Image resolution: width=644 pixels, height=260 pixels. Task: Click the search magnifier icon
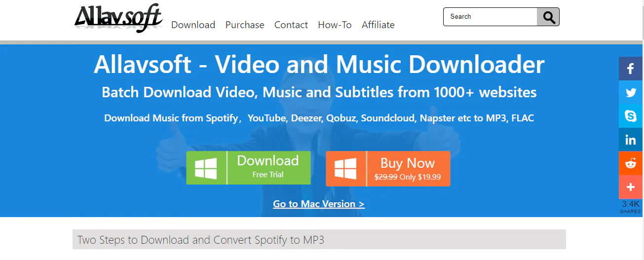tap(548, 17)
